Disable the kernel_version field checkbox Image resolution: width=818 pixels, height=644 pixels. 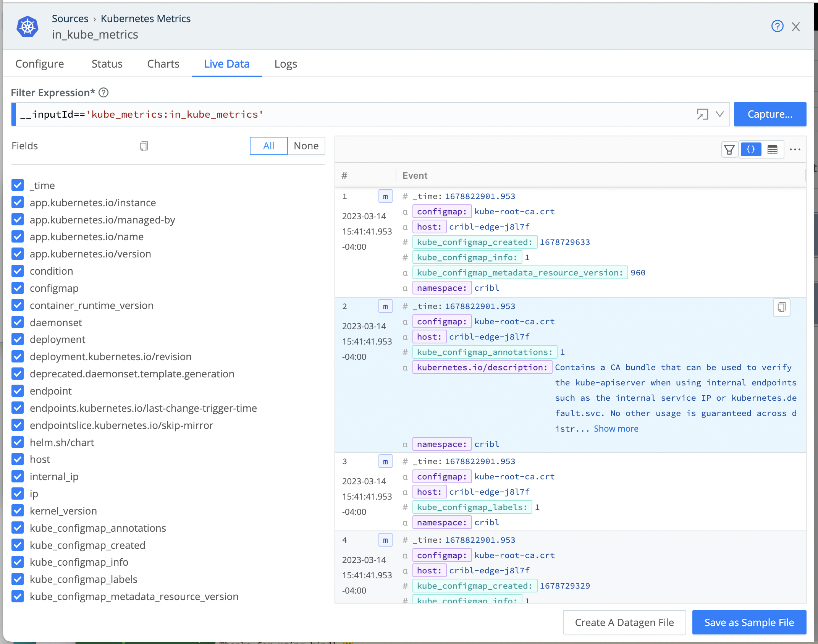tap(18, 511)
